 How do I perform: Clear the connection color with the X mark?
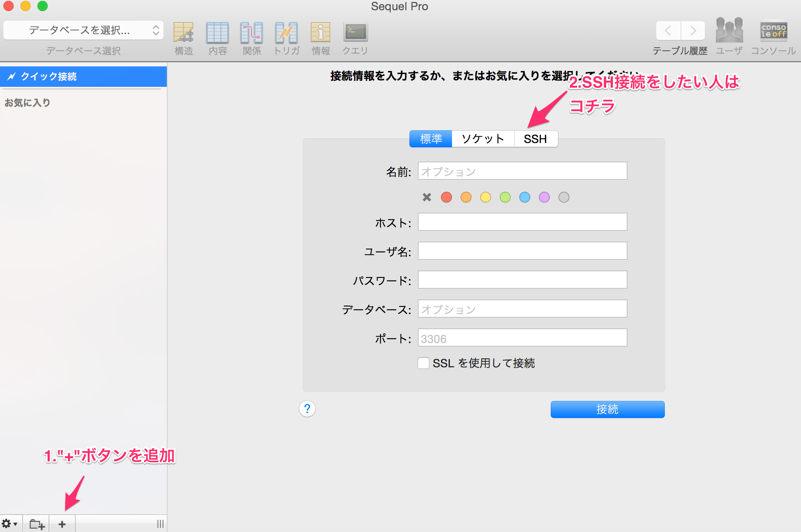pyautogui.click(x=426, y=197)
